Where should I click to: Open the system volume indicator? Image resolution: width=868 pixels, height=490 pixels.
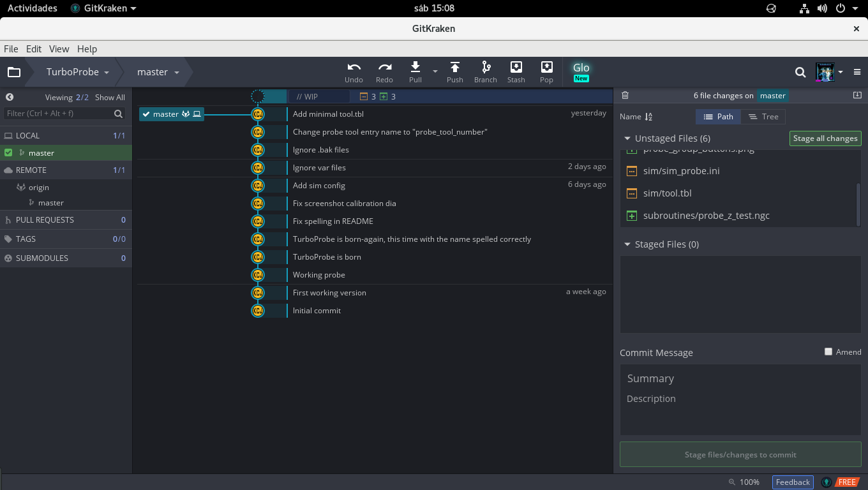tap(822, 8)
